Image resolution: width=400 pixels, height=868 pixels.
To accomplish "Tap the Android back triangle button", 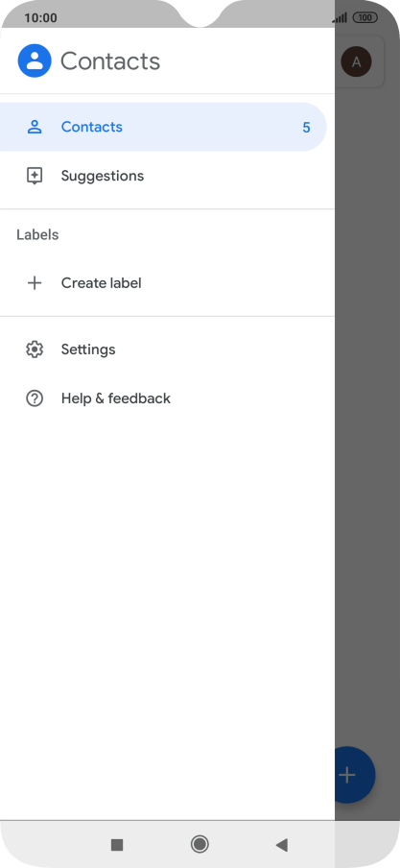I will (x=282, y=844).
